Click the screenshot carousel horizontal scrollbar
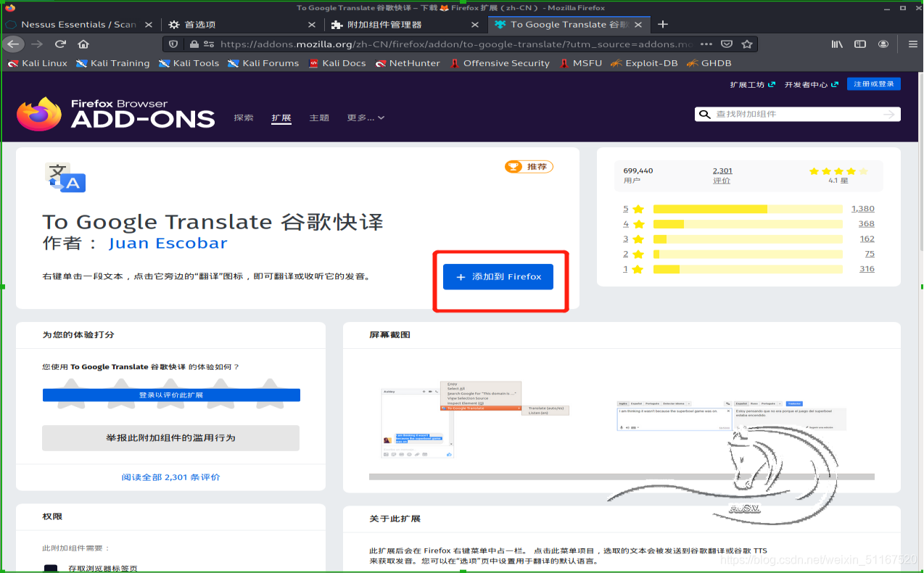This screenshot has width=924, height=573. pyautogui.click(x=622, y=477)
